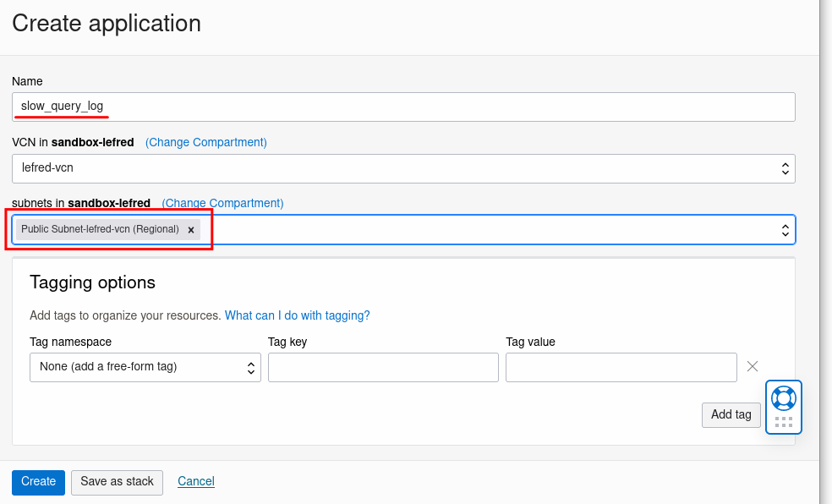Click the Create button
The width and height of the screenshot is (832, 504).
tap(37, 481)
